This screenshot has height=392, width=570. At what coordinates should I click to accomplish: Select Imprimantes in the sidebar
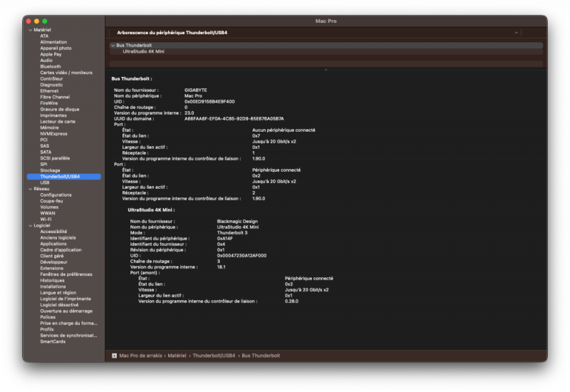point(53,115)
